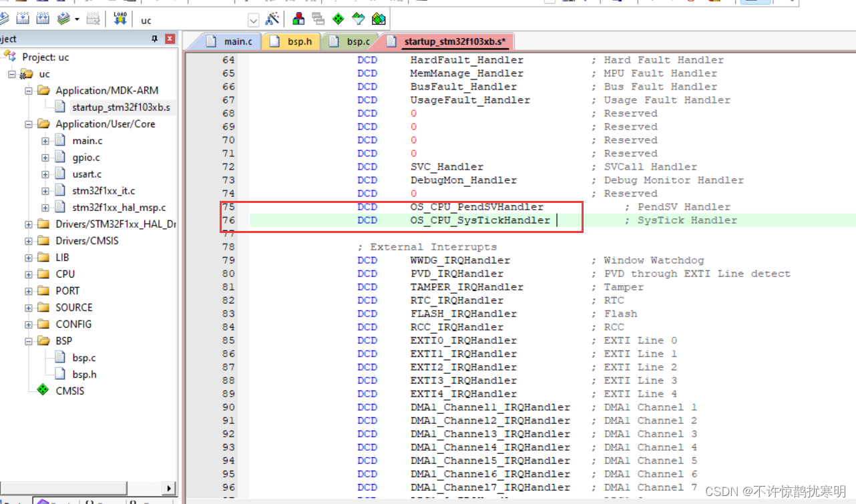The width and height of the screenshot is (856, 504).
Task: Click the Select Software Packs funnel icon
Action: (359, 19)
